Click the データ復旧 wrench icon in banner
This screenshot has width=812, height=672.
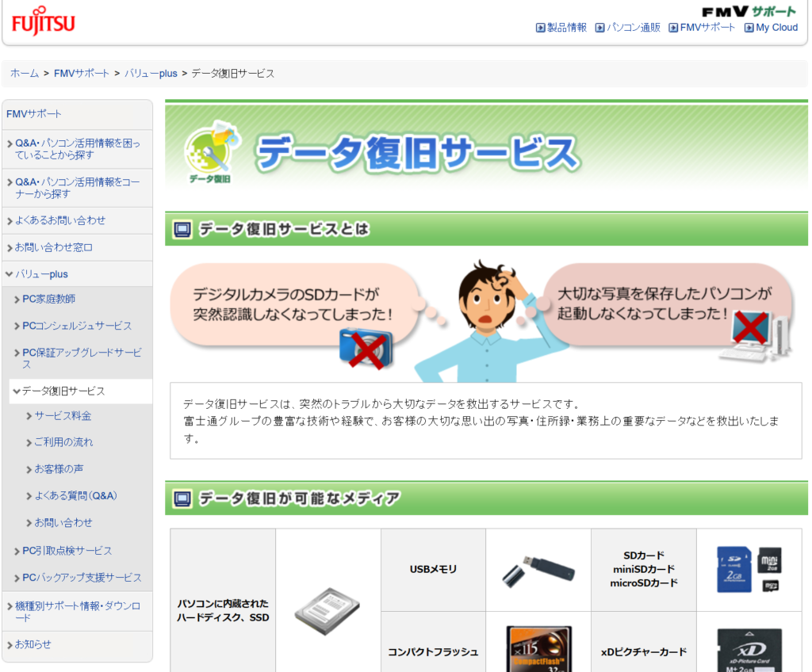point(211,152)
